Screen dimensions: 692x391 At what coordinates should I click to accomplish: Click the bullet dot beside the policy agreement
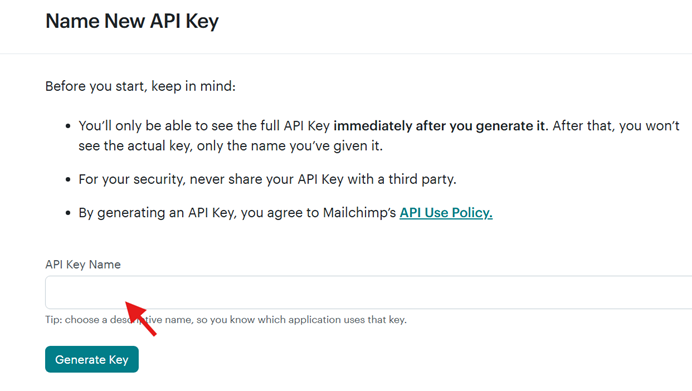click(x=68, y=213)
